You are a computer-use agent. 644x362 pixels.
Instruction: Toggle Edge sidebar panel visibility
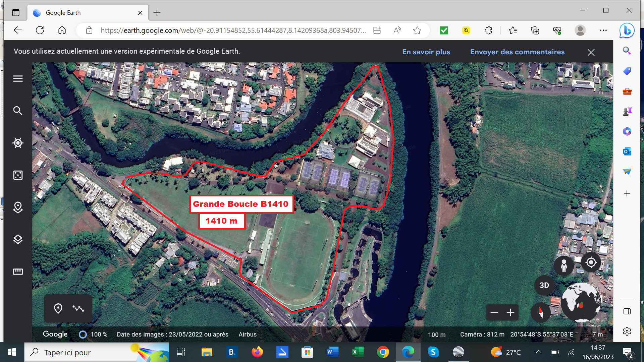point(627,311)
